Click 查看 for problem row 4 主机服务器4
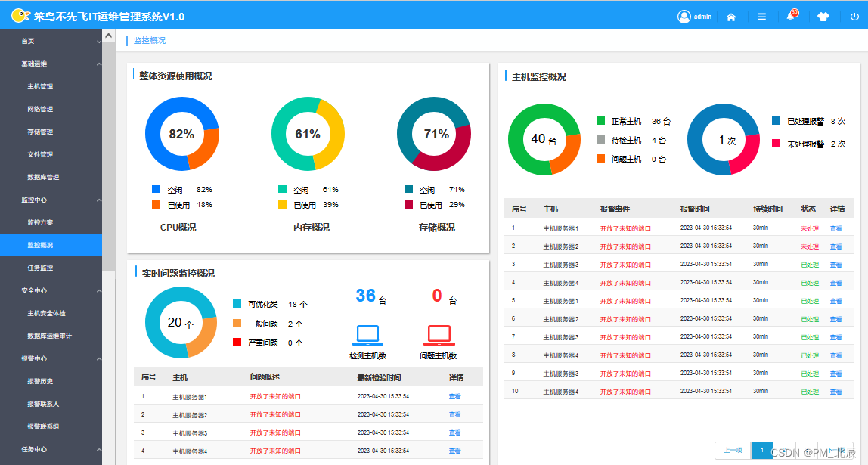Screen dimensions: 868x465 point(454,451)
